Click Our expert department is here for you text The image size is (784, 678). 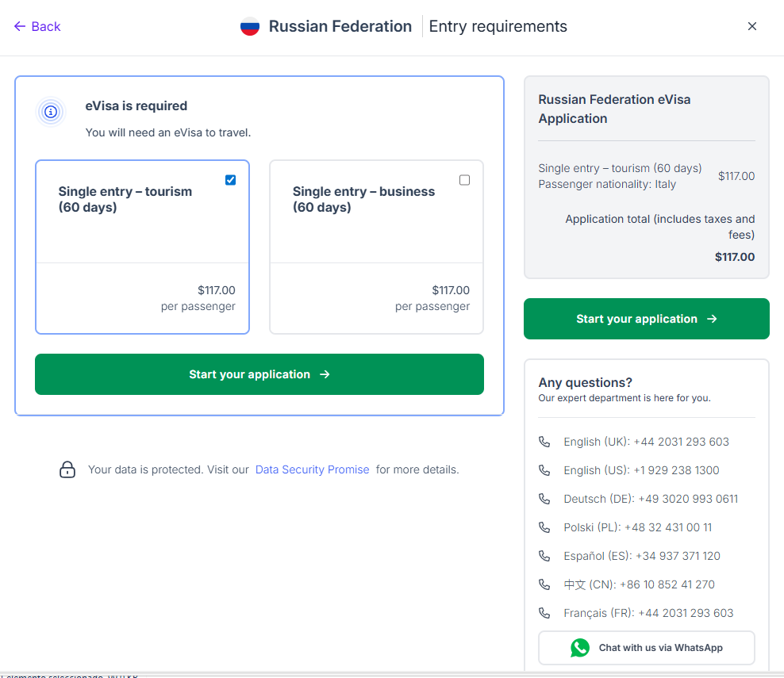(x=624, y=398)
